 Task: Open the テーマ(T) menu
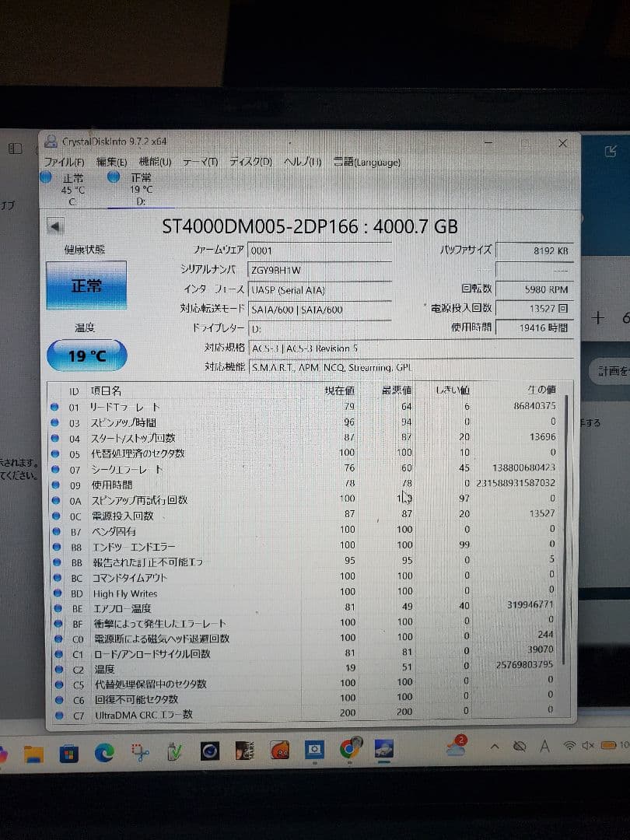201,162
